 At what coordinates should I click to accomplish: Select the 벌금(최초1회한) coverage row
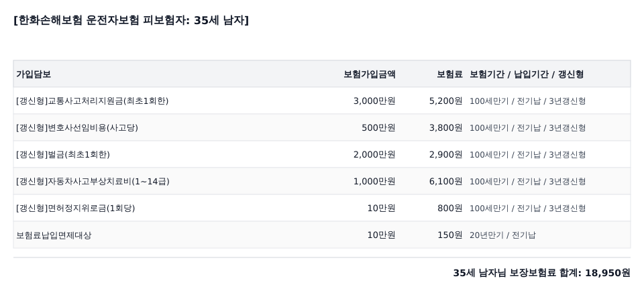(x=321, y=155)
